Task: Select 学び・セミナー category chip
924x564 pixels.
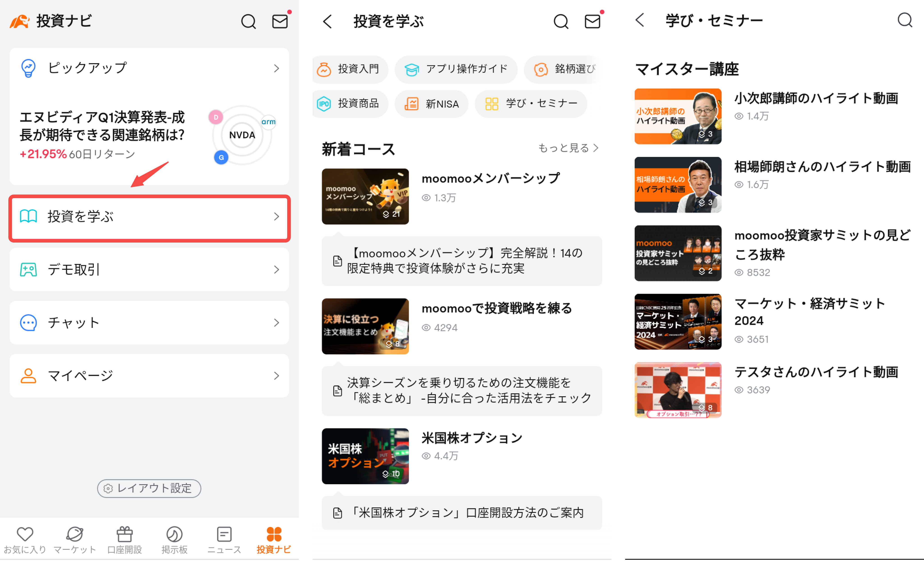Action: [x=531, y=104]
